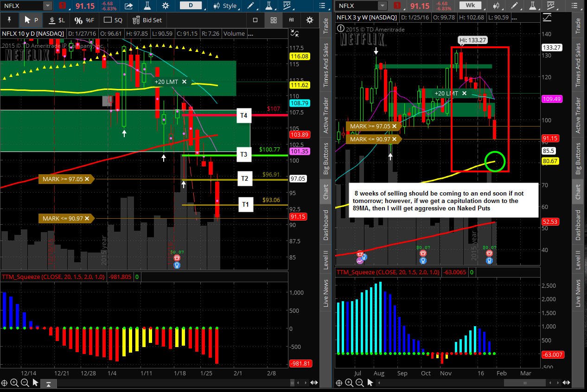
Task: Open Live News tab in right sidebar
Action: pyautogui.click(x=578, y=293)
